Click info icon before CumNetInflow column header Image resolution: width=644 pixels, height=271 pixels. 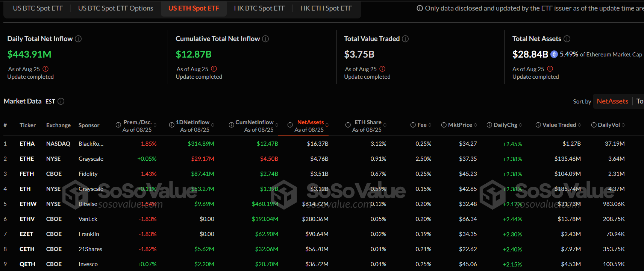pos(232,125)
